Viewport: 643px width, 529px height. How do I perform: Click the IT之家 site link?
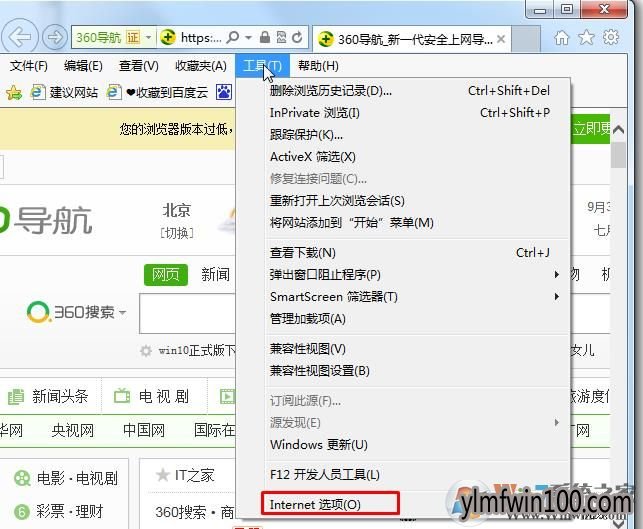194,475
